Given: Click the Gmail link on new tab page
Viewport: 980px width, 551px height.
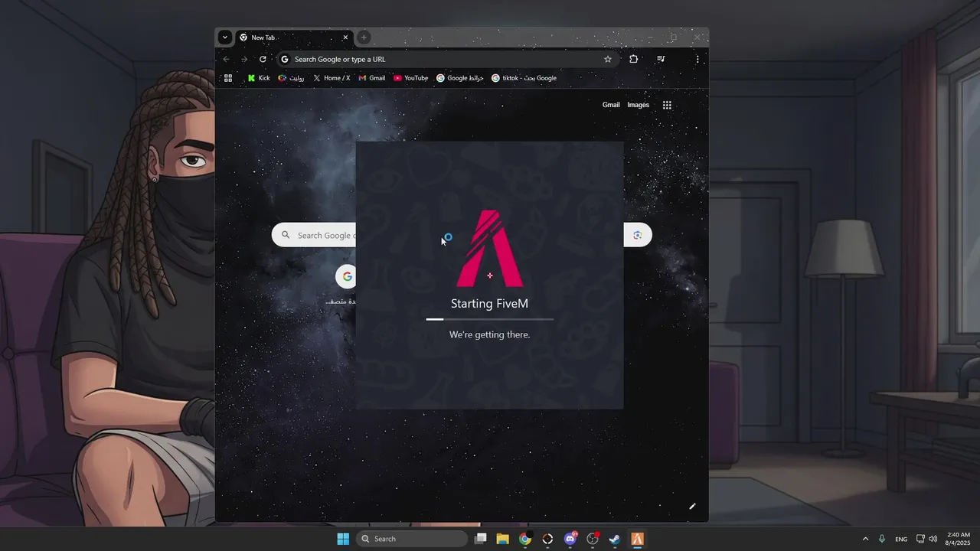Looking at the screenshot, I should (x=611, y=105).
